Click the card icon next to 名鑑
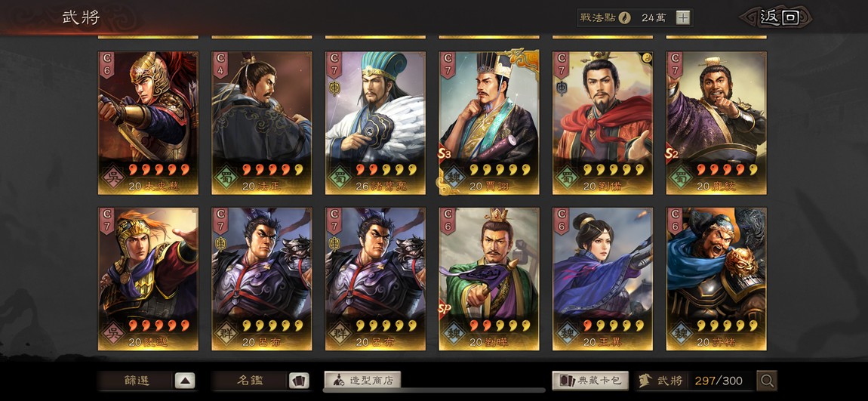868x401 pixels. click(299, 381)
